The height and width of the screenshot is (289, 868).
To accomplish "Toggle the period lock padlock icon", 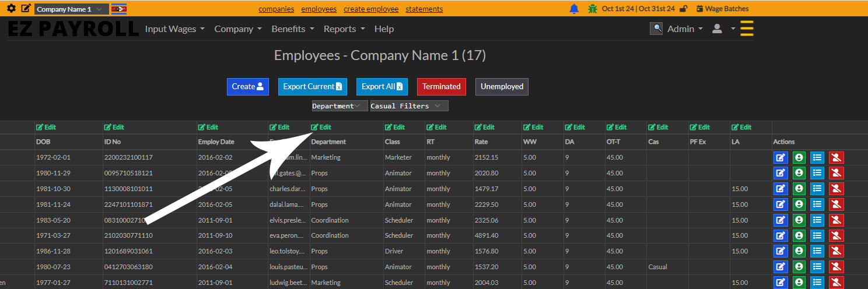I will [x=684, y=9].
